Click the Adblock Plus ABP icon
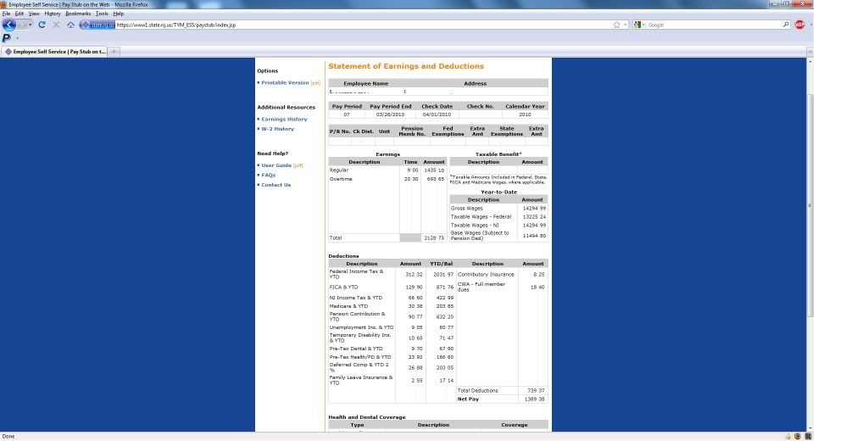The image size is (868, 441). pos(798,25)
